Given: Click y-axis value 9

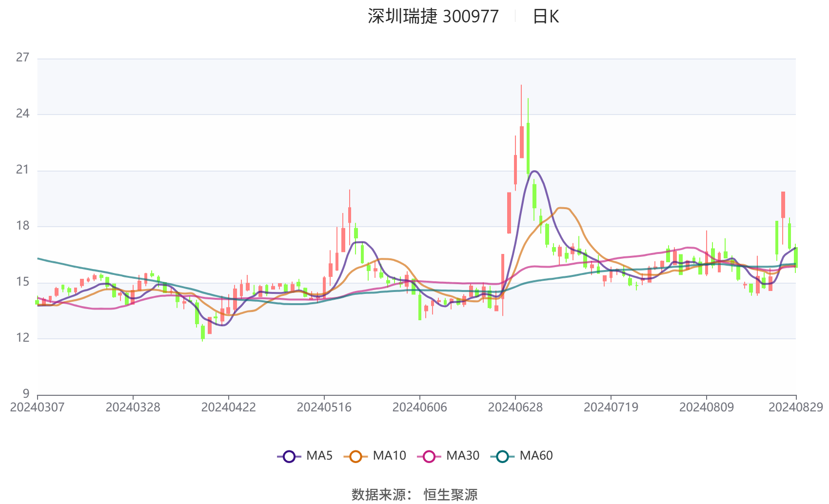Looking at the screenshot, I should [26, 393].
